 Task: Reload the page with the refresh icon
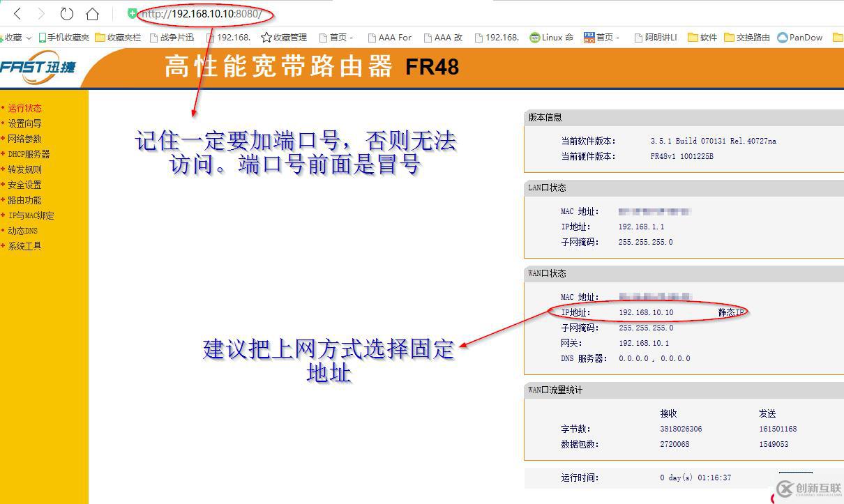coord(66,13)
